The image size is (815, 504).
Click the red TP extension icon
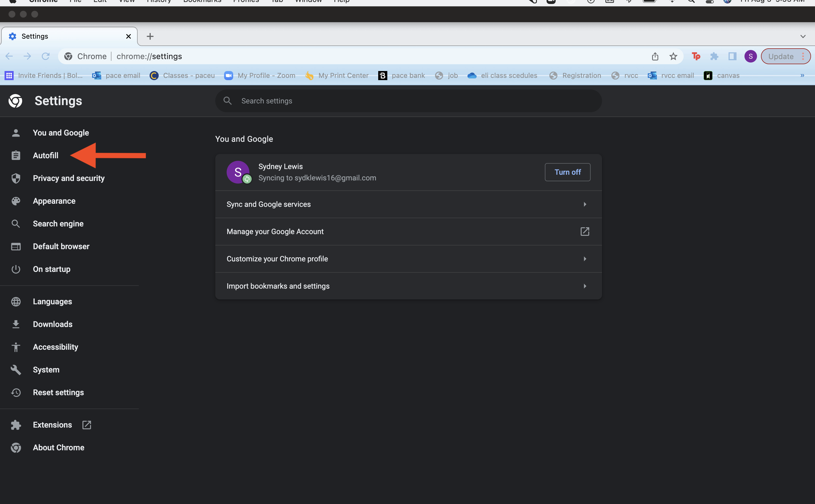coord(696,56)
